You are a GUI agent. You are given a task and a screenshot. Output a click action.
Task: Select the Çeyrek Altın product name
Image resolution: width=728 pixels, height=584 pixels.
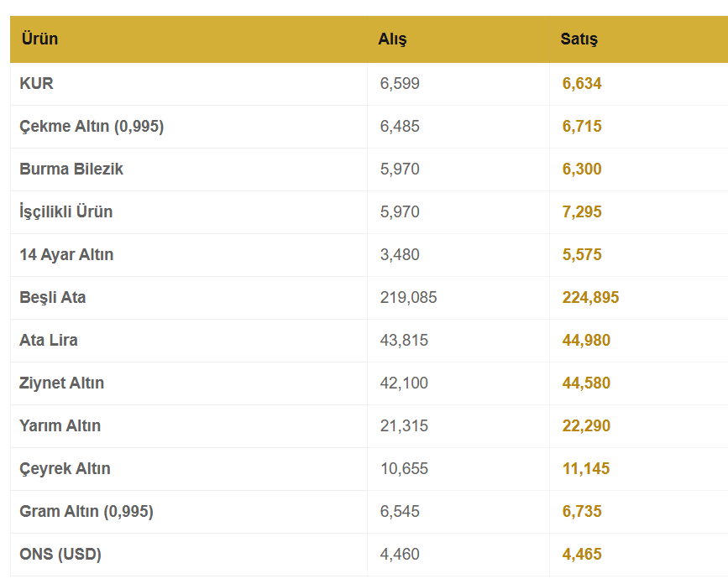point(65,468)
